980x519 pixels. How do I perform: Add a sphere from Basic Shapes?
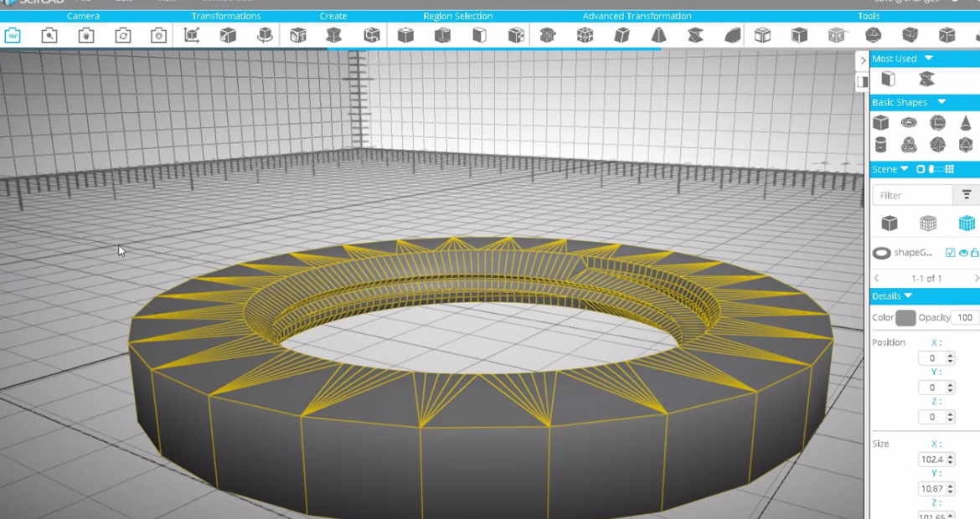coord(937,122)
